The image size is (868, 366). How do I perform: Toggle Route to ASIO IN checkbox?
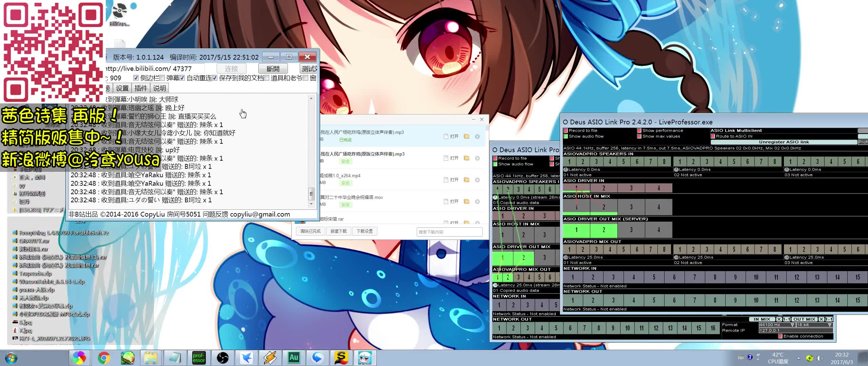[x=713, y=136]
